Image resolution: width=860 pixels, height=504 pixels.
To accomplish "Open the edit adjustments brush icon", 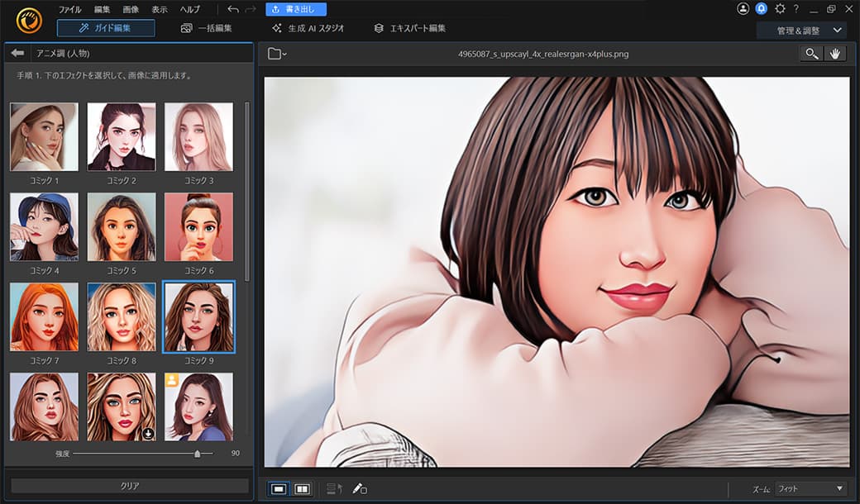I will point(359,488).
